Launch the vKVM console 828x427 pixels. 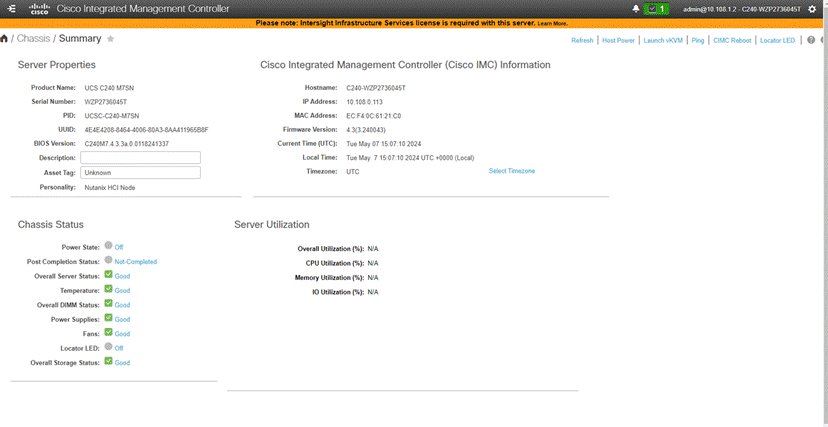click(x=663, y=41)
